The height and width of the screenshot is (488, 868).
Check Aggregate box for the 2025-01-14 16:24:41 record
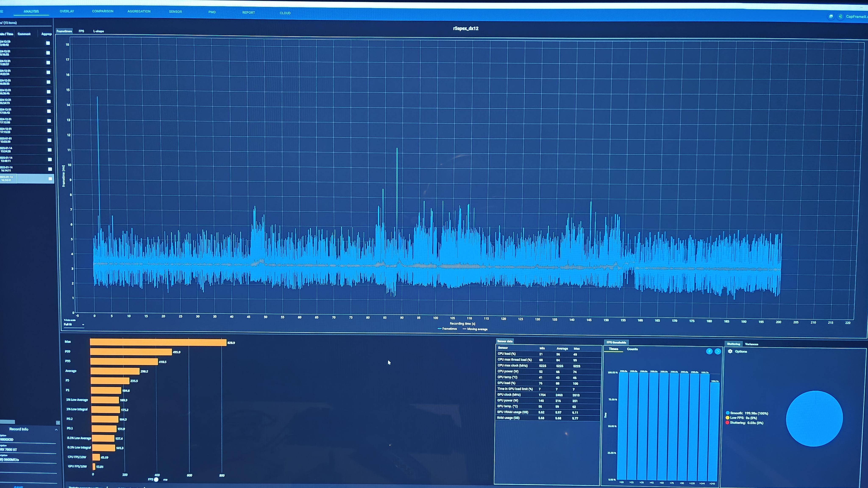(x=50, y=179)
